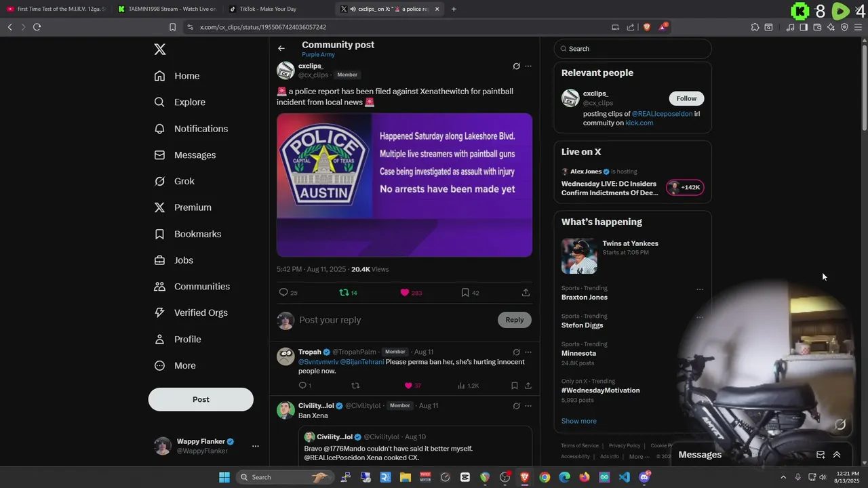Open Jobs from the sidebar

point(173,260)
